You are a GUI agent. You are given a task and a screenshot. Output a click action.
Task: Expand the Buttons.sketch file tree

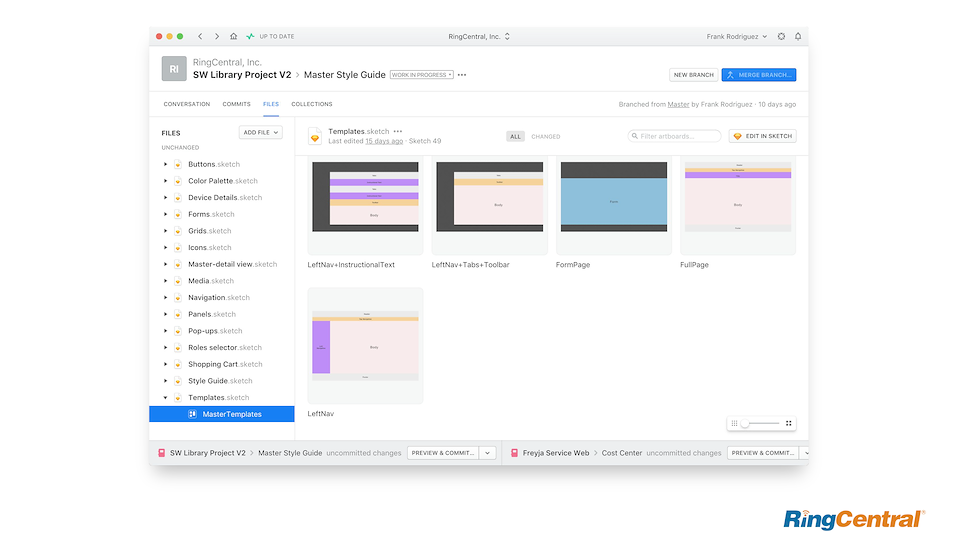click(x=165, y=164)
